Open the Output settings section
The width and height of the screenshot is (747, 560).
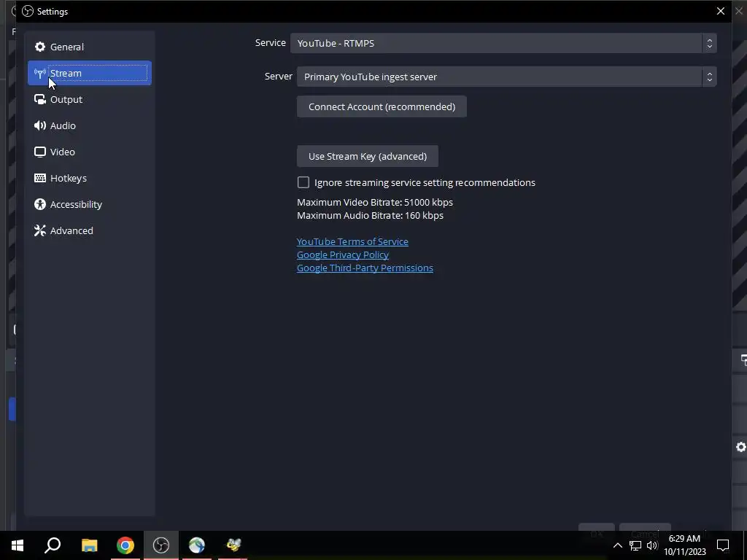[x=90, y=99]
